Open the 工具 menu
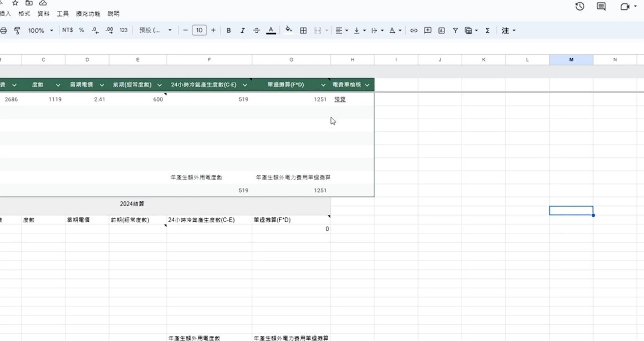 coord(63,14)
